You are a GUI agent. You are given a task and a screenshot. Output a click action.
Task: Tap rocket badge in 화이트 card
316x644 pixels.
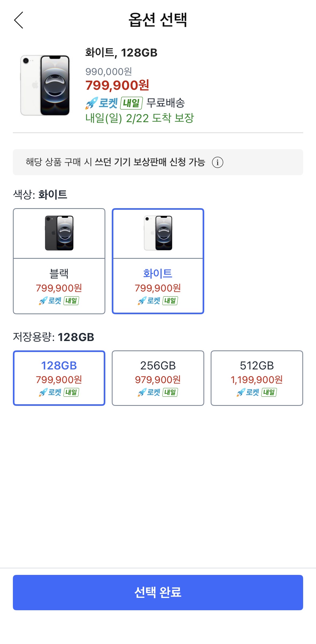tap(158, 301)
